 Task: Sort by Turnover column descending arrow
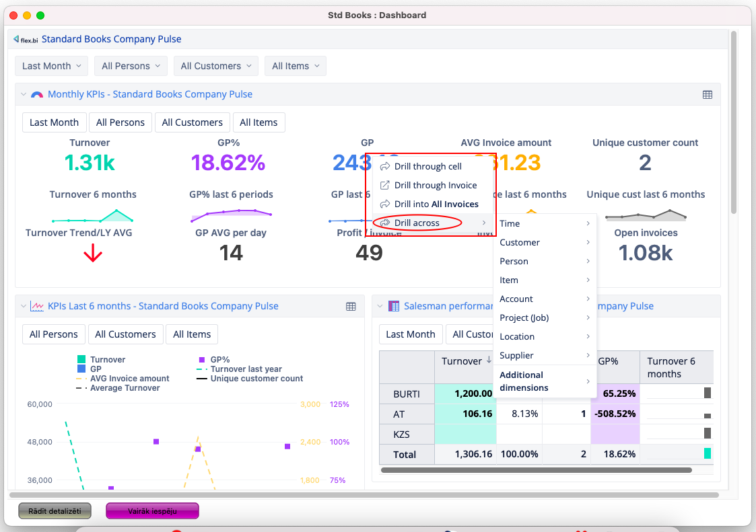(489, 360)
